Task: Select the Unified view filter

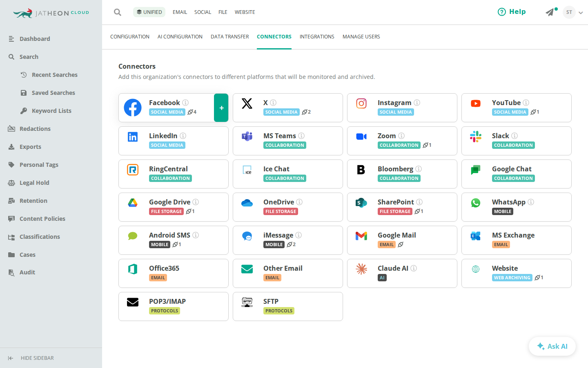Action: tap(149, 12)
